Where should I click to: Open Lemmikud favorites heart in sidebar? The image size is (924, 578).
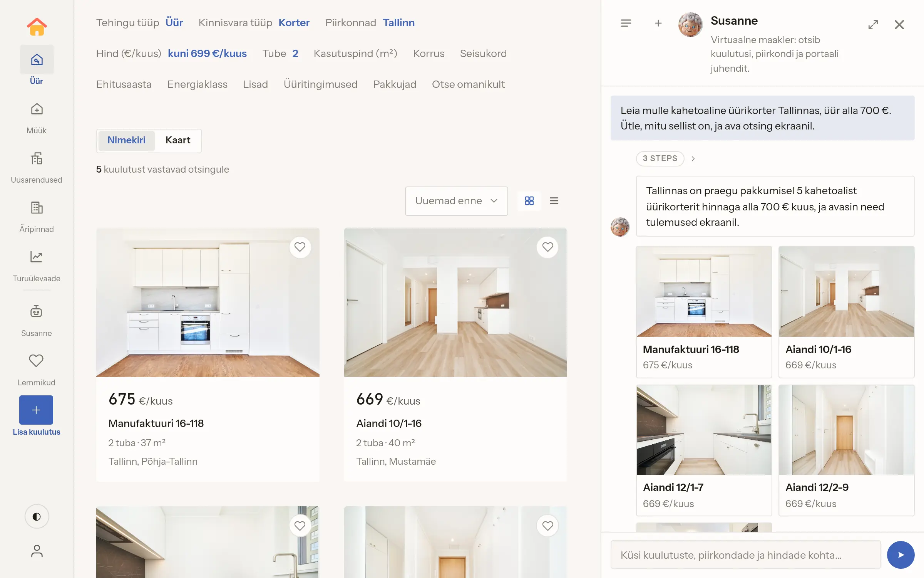[37, 361]
